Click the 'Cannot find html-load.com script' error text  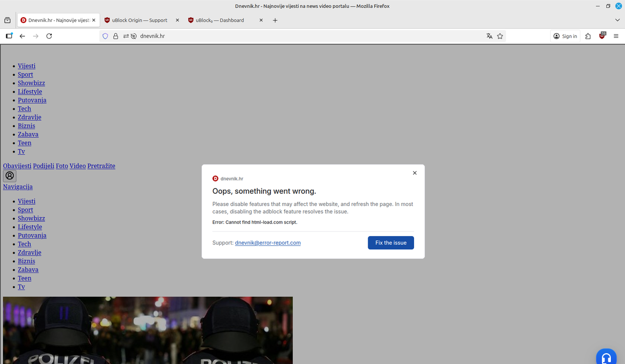[x=261, y=222]
